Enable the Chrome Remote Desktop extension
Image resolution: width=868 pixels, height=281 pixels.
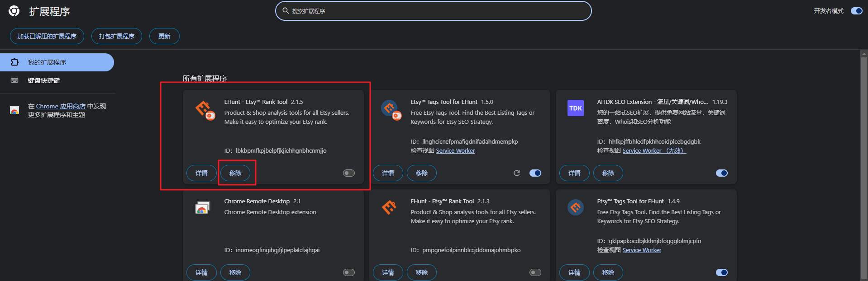[348, 272]
